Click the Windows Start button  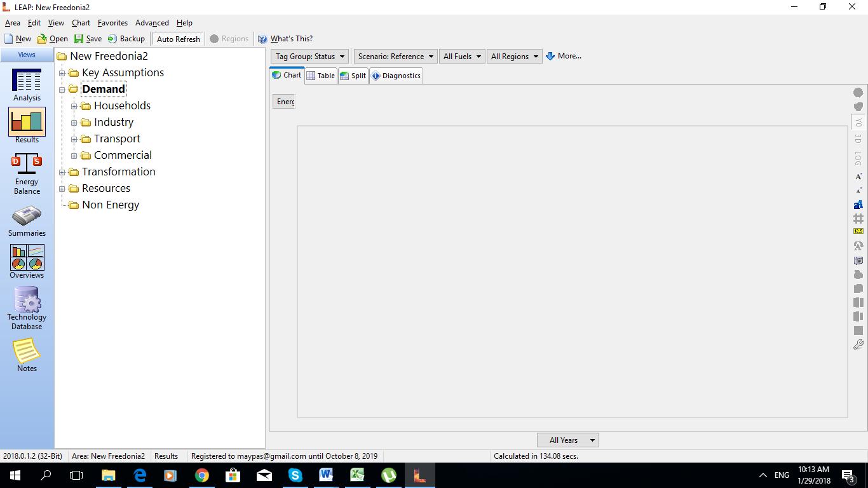click(x=15, y=475)
